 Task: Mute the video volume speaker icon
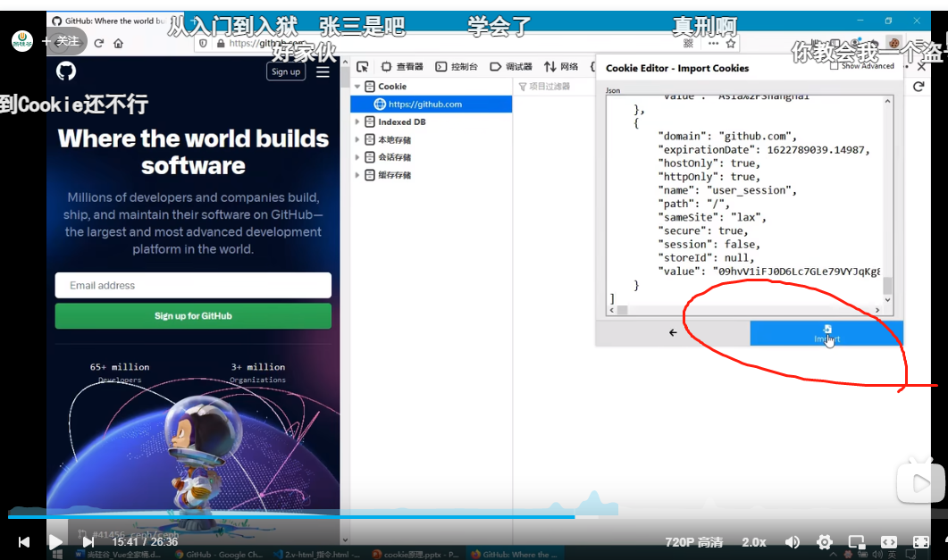(x=792, y=542)
